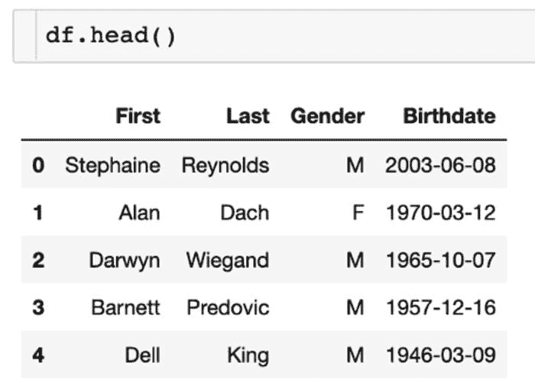Click the Birthdate column header

coord(449,116)
